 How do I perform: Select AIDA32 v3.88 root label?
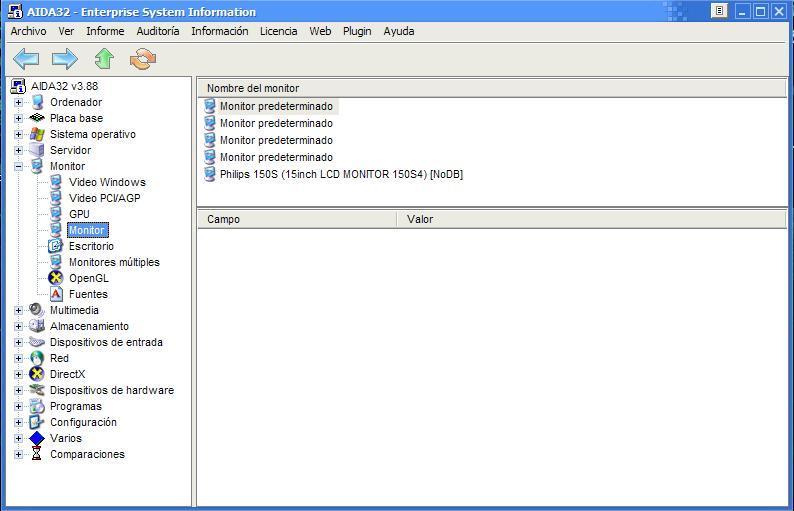tap(64, 86)
